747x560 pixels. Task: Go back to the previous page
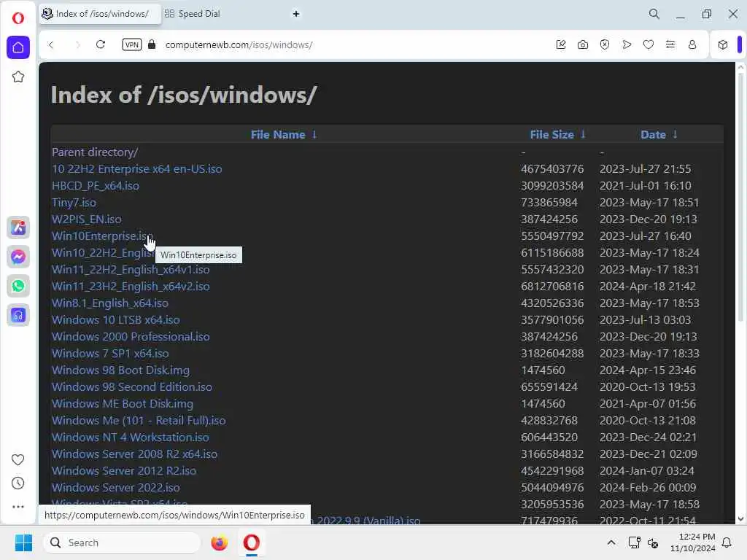click(x=50, y=44)
